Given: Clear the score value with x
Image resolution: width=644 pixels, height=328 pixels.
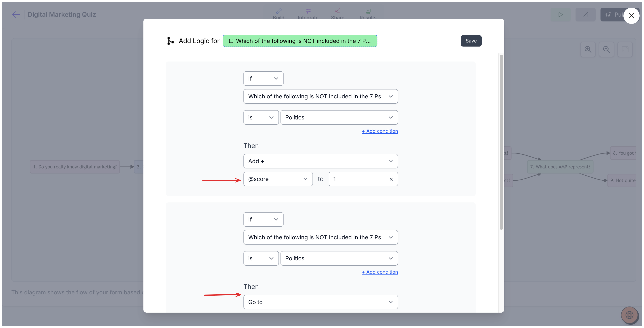Looking at the screenshot, I should tap(391, 179).
